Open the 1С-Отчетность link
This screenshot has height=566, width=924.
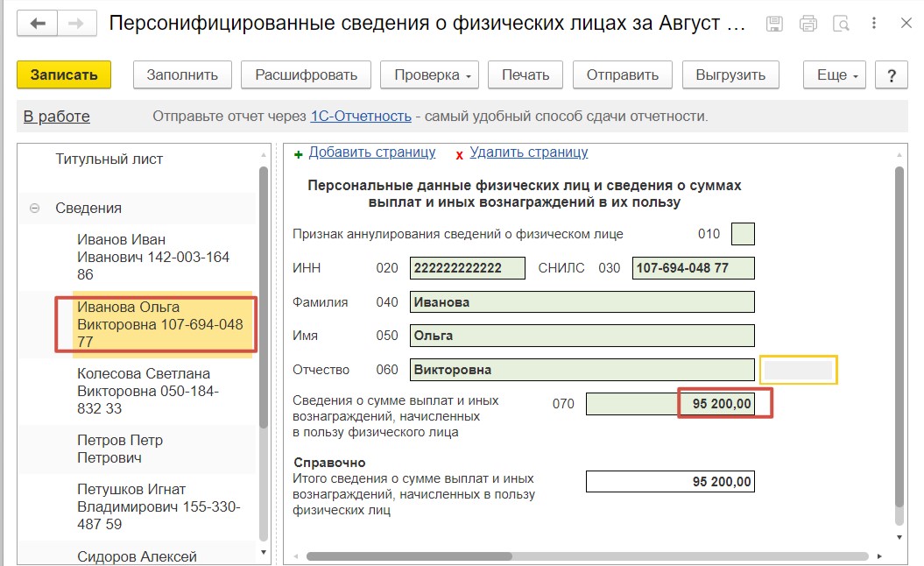click(361, 117)
